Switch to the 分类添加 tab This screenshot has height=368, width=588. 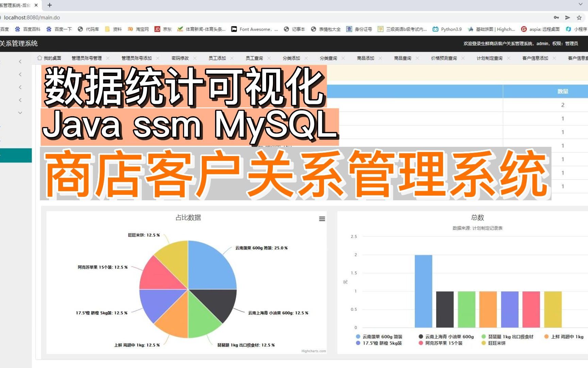[x=291, y=58]
